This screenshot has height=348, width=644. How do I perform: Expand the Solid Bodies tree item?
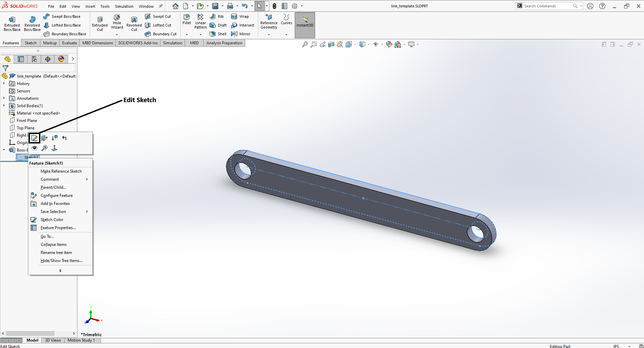coord(4,105)
